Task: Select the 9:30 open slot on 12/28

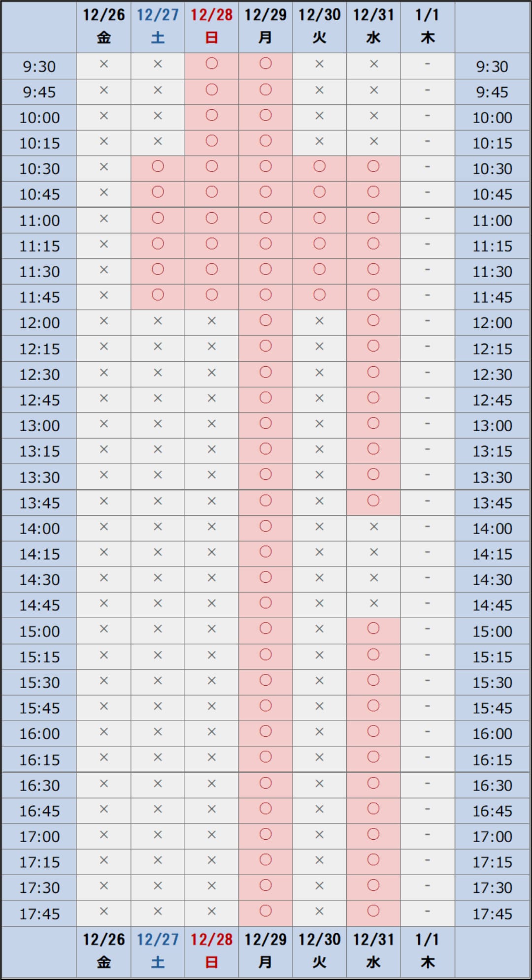Action: pyautogui.click(x=212, y=64)
